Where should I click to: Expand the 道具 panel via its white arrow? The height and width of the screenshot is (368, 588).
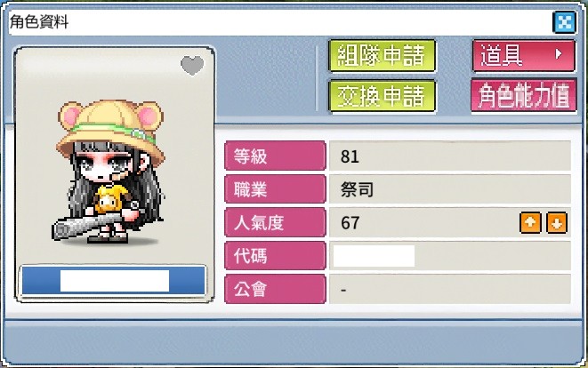pyautogui.click(x=559, y=54)
